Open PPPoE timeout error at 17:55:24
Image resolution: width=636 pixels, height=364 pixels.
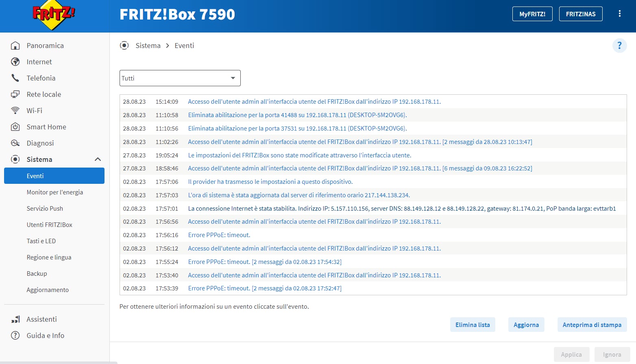pyautogui.click(x=265, y=262)
